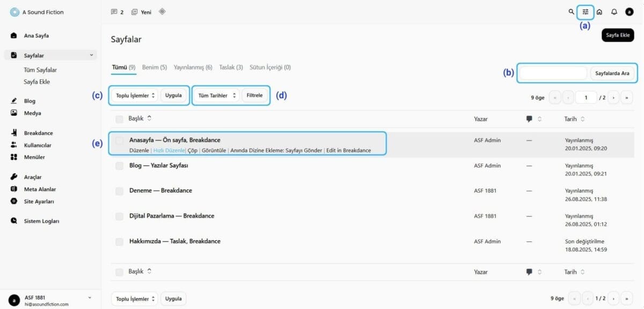
Task: Open Medya from the sidebar
Action: click(32, 113)
